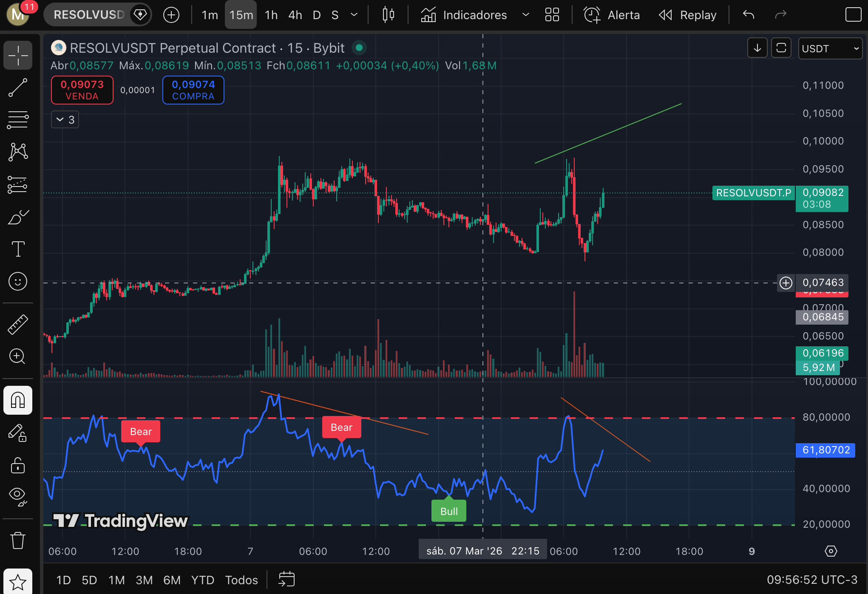
Task: Click the Replay playback button
Action: coord(688,15)
